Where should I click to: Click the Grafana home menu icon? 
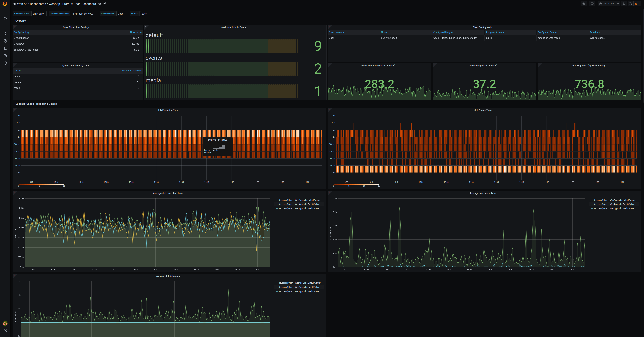pos(5,3)
